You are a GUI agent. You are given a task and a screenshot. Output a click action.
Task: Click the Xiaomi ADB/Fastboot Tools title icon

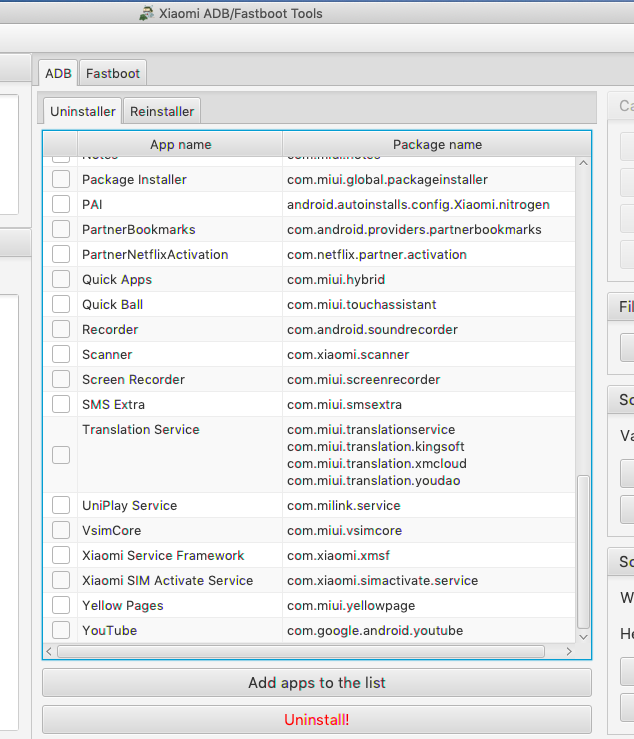[147, 13]
